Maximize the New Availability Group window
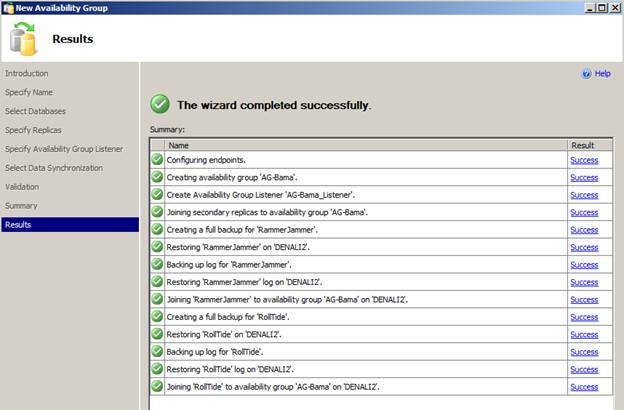The height and width of the screenshot is (410, 624). point(602,8)
